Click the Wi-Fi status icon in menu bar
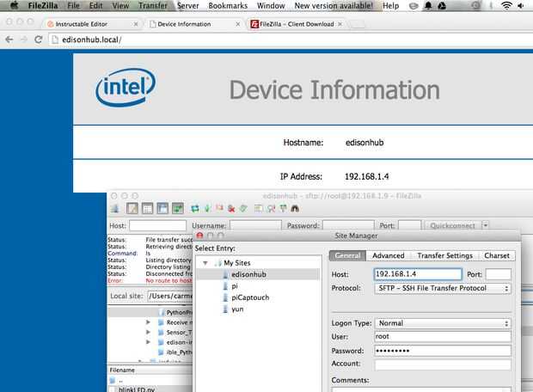This screenshot has height=392, width=533. coord(506,5)
